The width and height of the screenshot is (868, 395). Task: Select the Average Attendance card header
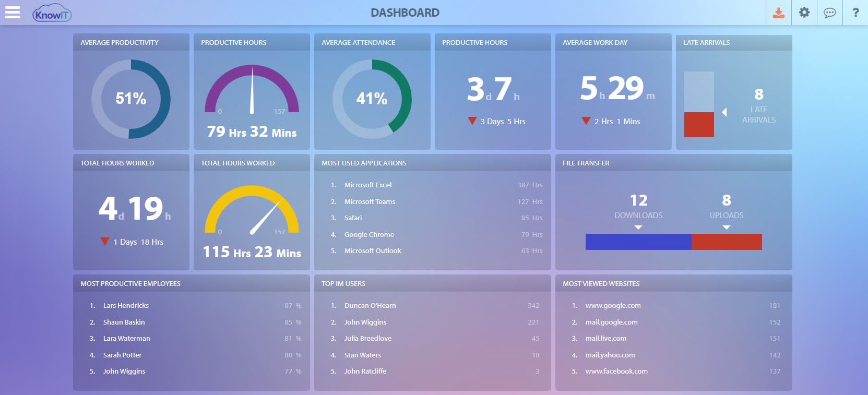coord(372,42)
